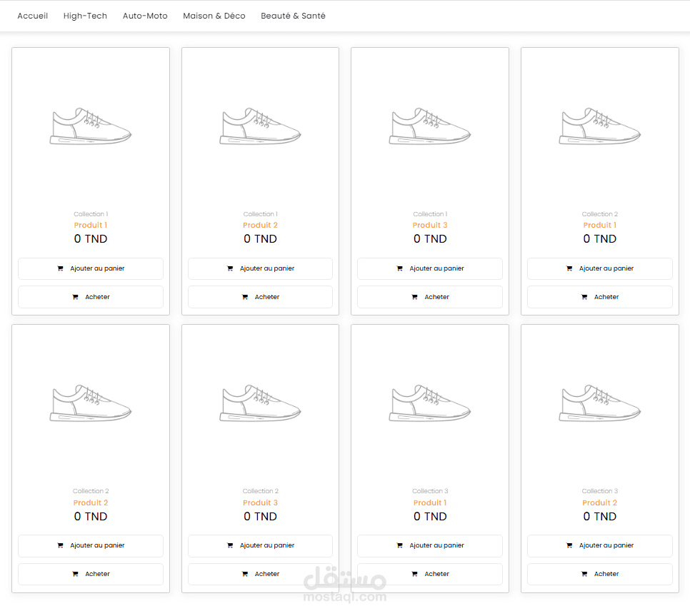690x616 pixels.
Task: Click cart icon for Collection 1 Produit 1 Ajouter au panier
Action: tap(60, 268)
